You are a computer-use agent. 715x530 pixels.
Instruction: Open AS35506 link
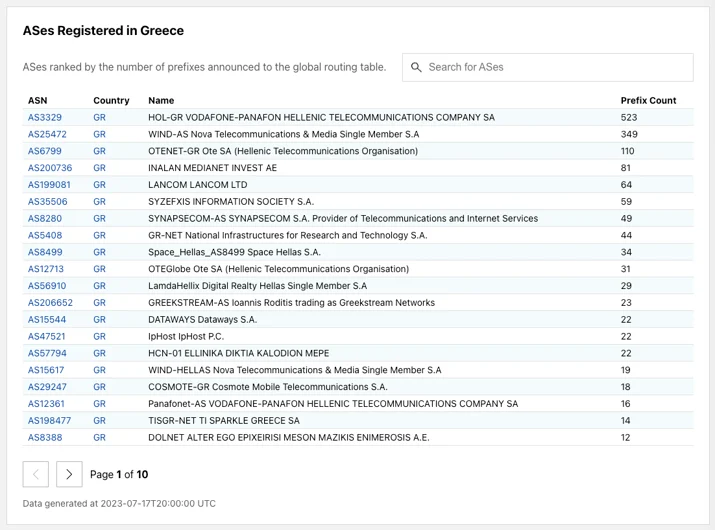click(x=47, y=202)
